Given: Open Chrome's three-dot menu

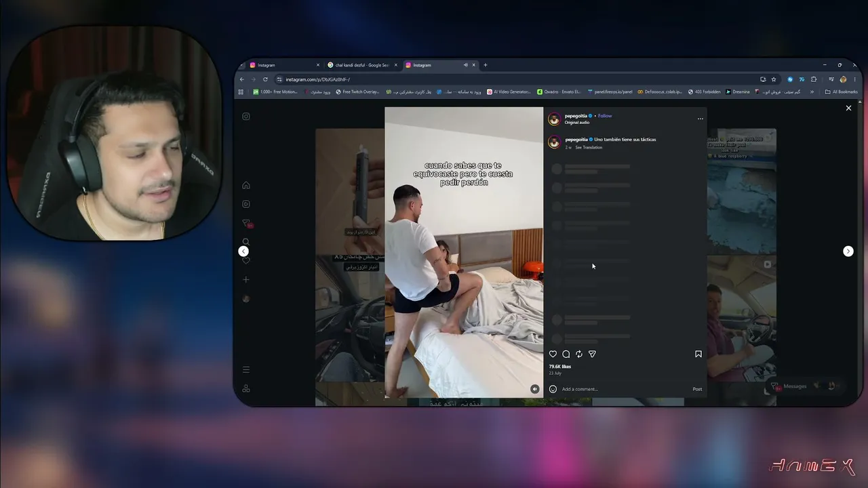Looking at the screenshot, I should click(854, 79).
